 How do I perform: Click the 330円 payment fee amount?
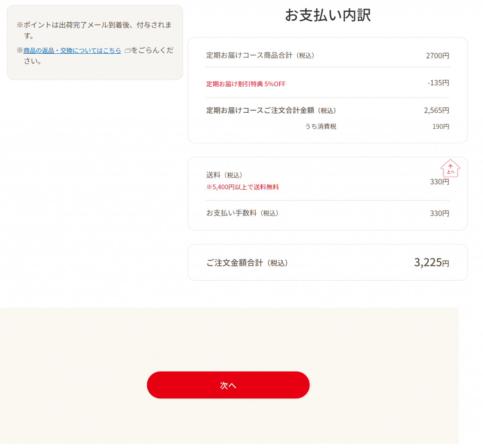pos(439,213)
